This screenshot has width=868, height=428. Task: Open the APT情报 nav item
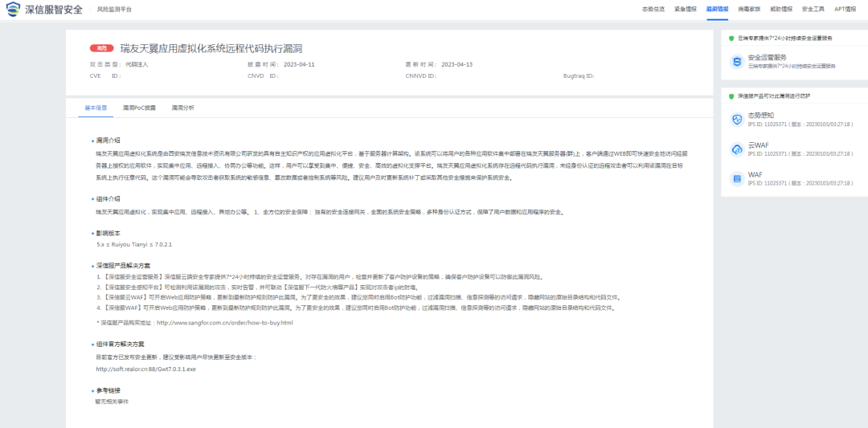pos(845,10)
